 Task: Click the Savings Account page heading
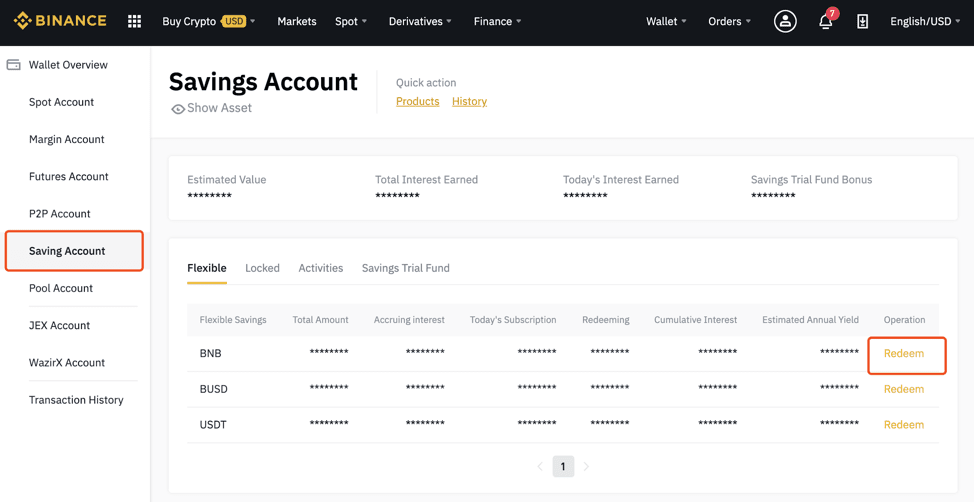(263, 82)
